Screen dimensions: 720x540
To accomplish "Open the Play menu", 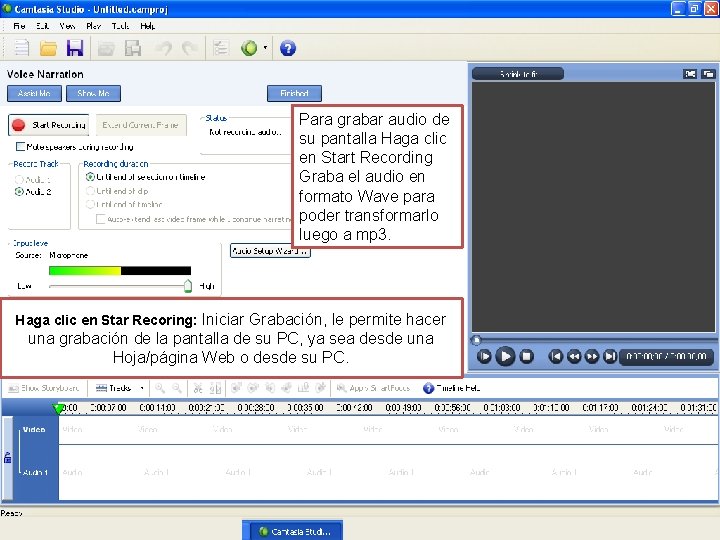I will (94, 26).
